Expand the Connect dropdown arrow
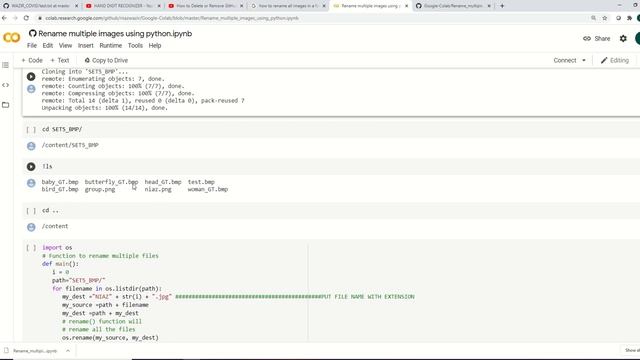640x360 pixels. point(584,60)
